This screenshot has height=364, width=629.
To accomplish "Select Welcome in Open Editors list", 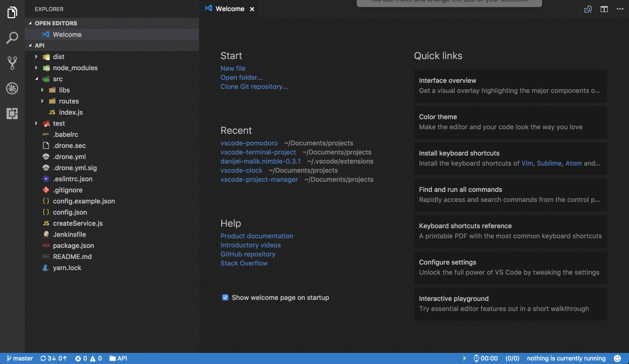I will 112,34.
